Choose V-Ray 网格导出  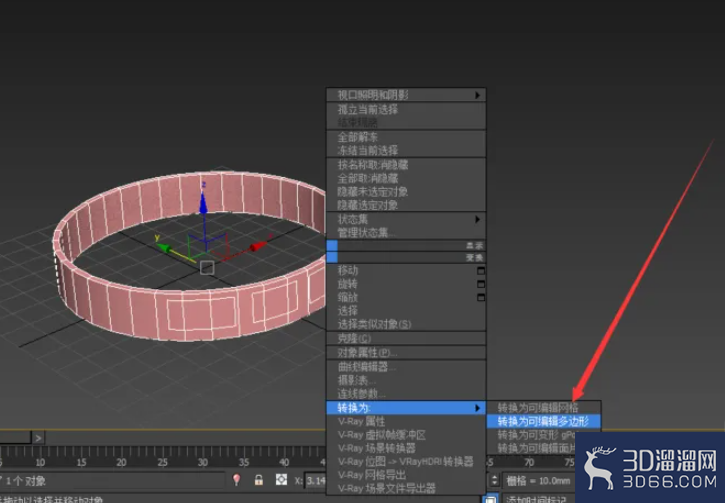pos(371,475)
